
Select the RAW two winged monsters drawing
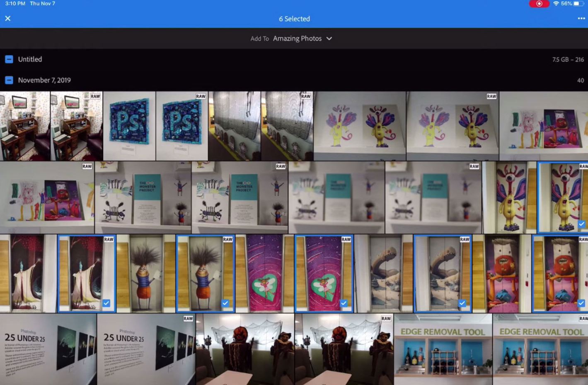452,126
